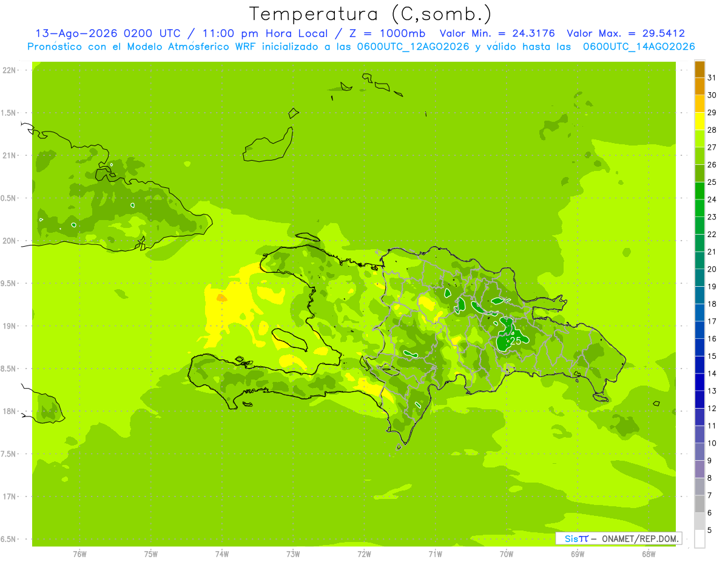The image size is (728, 562).
Task: Click the '76W' longitude label
Action: pos(79,554)
